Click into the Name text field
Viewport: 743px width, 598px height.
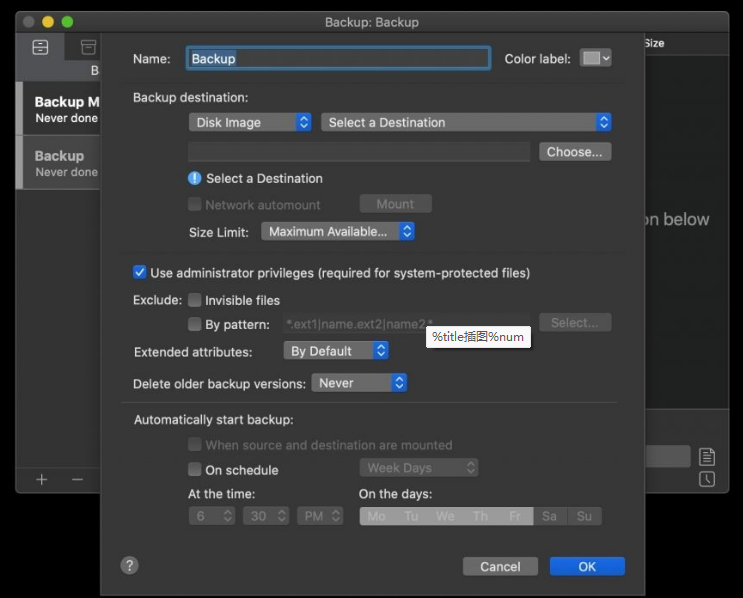pos(338,59)
